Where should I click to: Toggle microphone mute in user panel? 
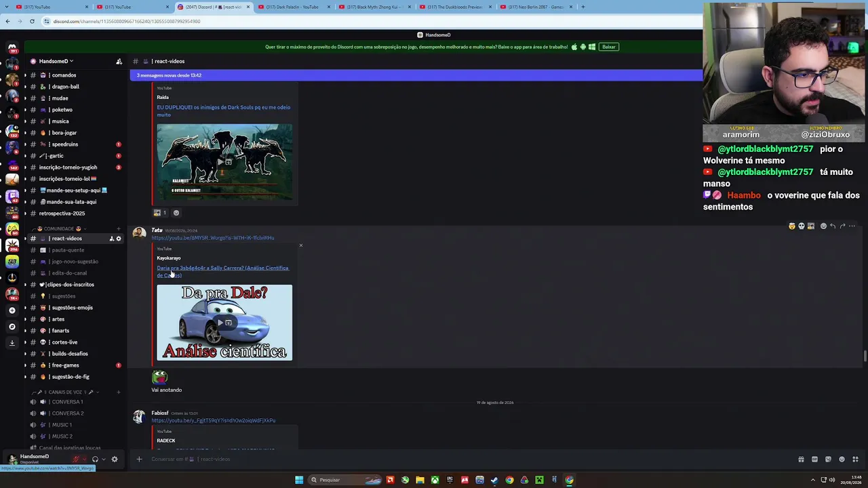click(76, 460)
